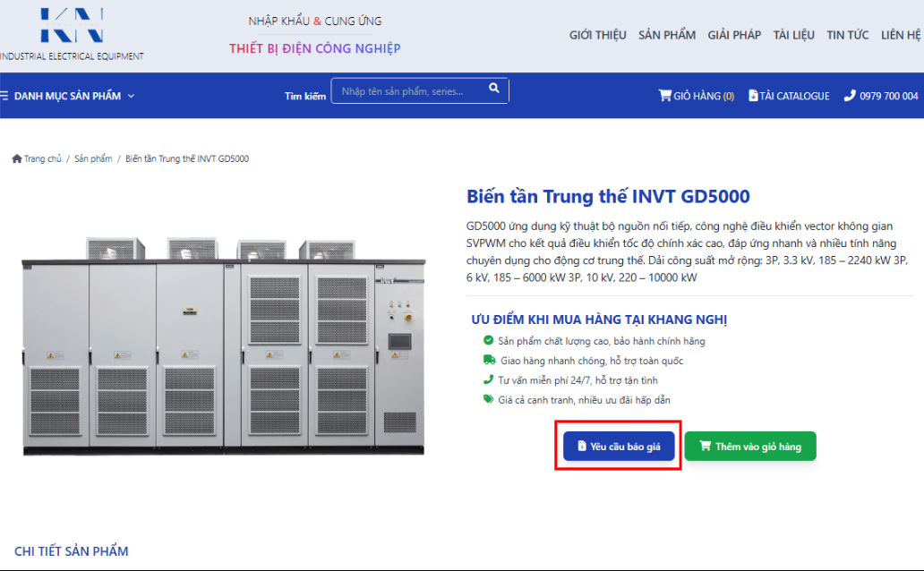Open the GIỚI THIỆU menu
Image resolution: width=924 pixels, height=571 pixels.
[x=597, y=35]
